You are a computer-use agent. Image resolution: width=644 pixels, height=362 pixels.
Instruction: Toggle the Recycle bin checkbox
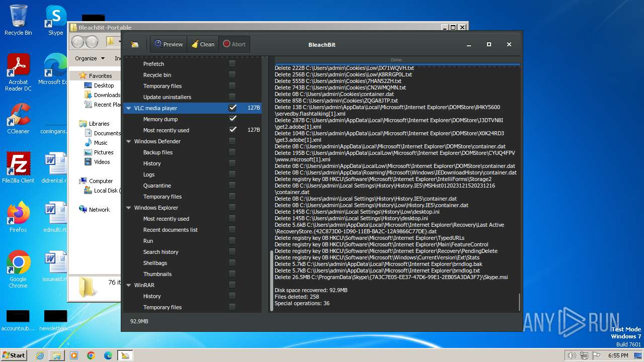pyautogui.click(x=232, y=75)
